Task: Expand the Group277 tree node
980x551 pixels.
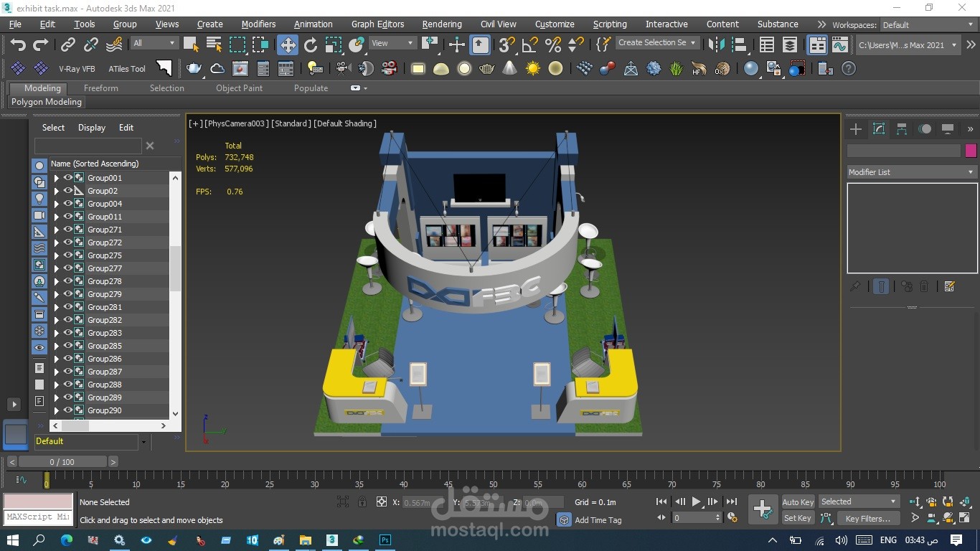Action: coord(56,268)
